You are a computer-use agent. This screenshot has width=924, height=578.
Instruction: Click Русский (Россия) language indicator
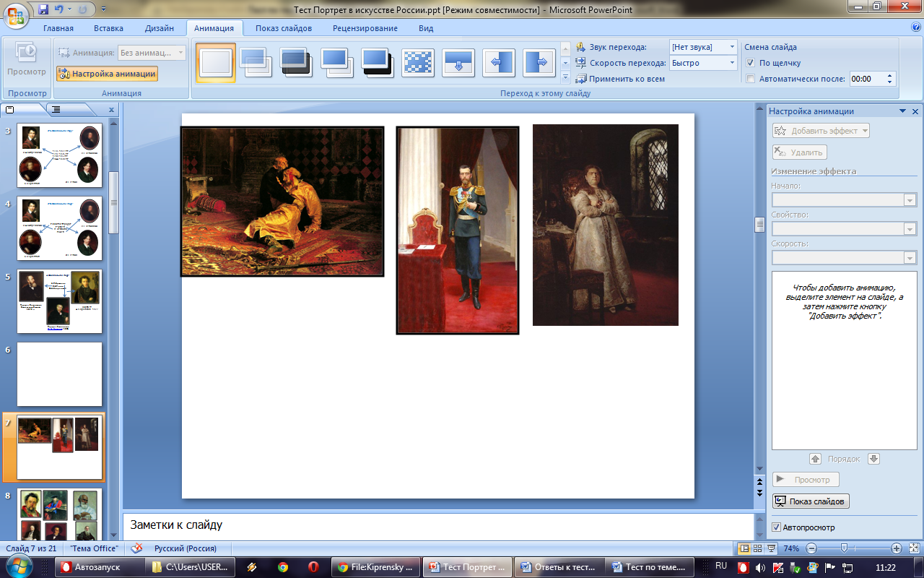pos(185,548)
